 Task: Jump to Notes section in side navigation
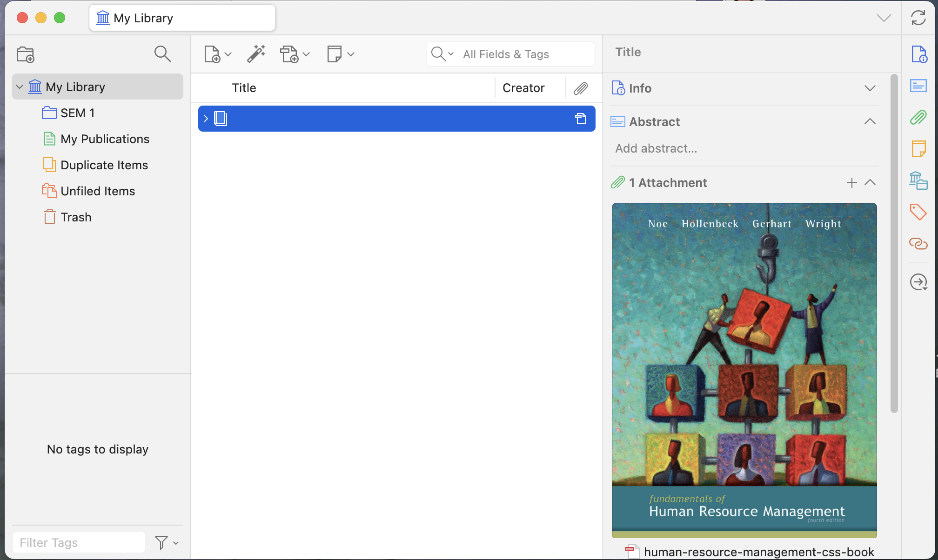(918, 149)
